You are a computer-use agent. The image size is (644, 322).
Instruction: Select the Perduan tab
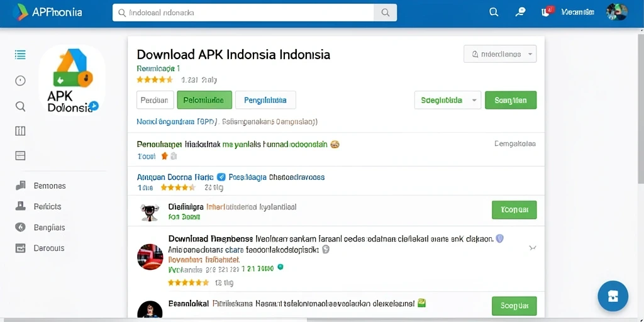[155, 100]
